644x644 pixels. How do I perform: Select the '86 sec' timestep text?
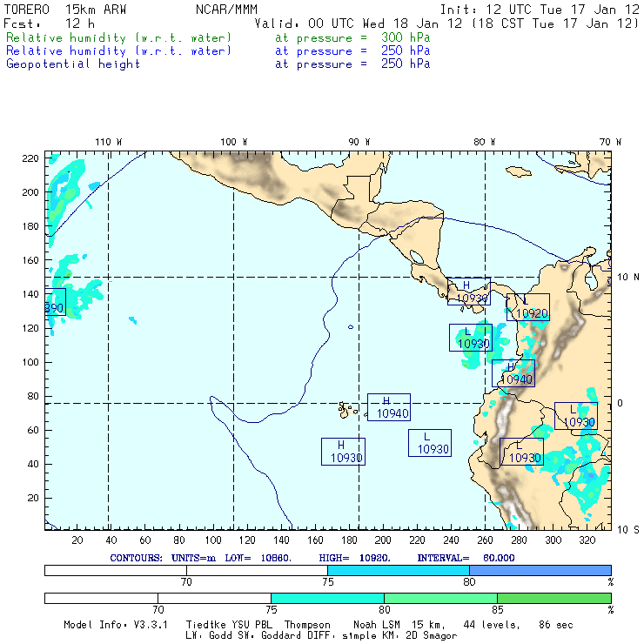point(556,625)
